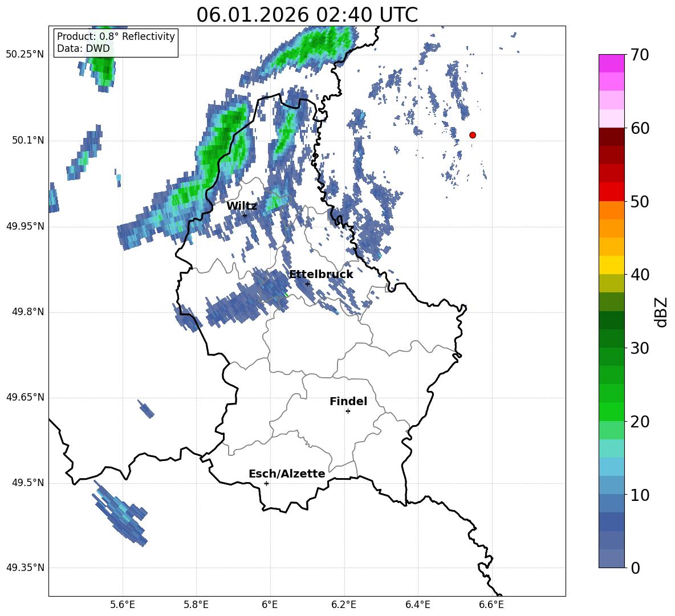Click the magenta top colorbar segment
Viewport: 675px width, 616px height.
click(611, 63)
